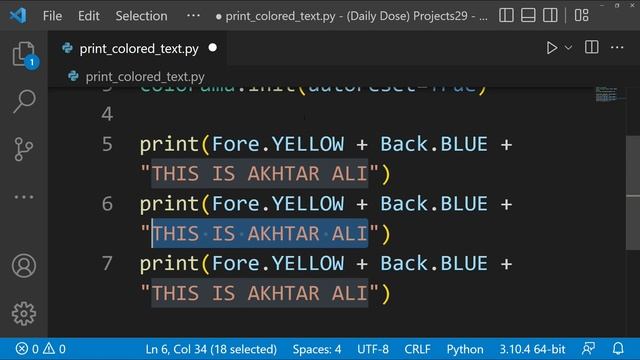Click line number 7 in the gutter

point(107,263)
